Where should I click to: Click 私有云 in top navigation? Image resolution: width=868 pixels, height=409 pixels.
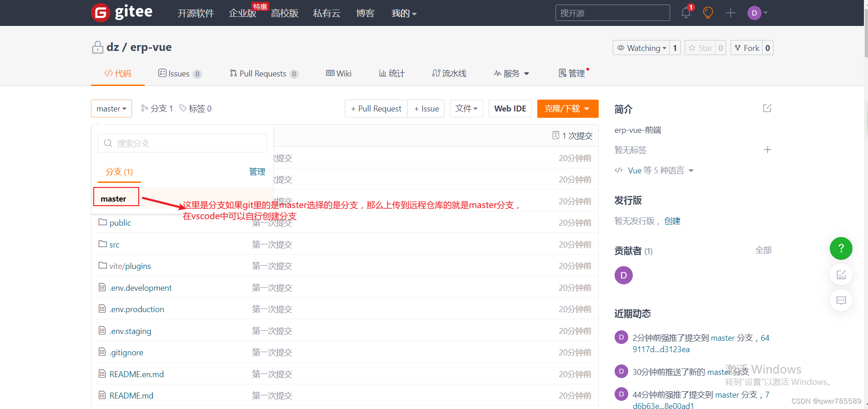[327, 13]
